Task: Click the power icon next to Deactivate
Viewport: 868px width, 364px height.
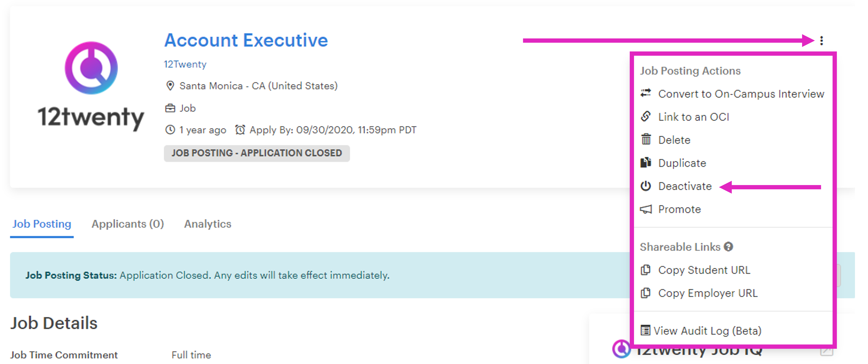Action: (646, 186)
